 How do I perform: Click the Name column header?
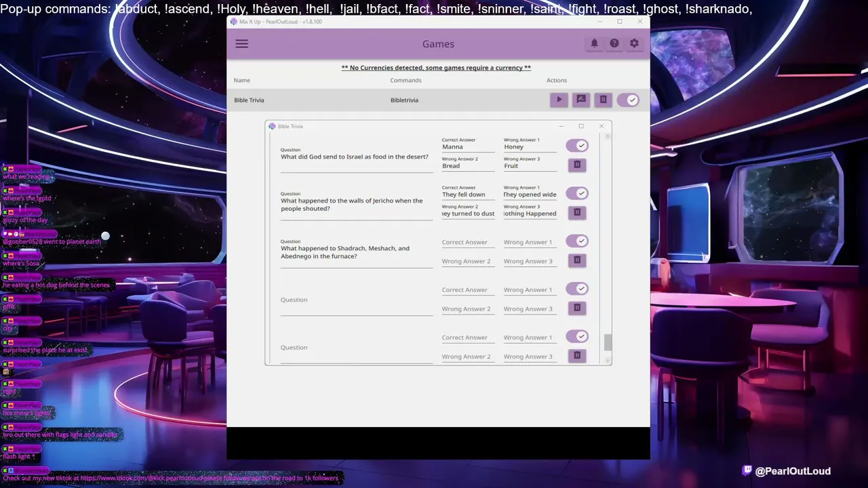(x=242, y=80)
